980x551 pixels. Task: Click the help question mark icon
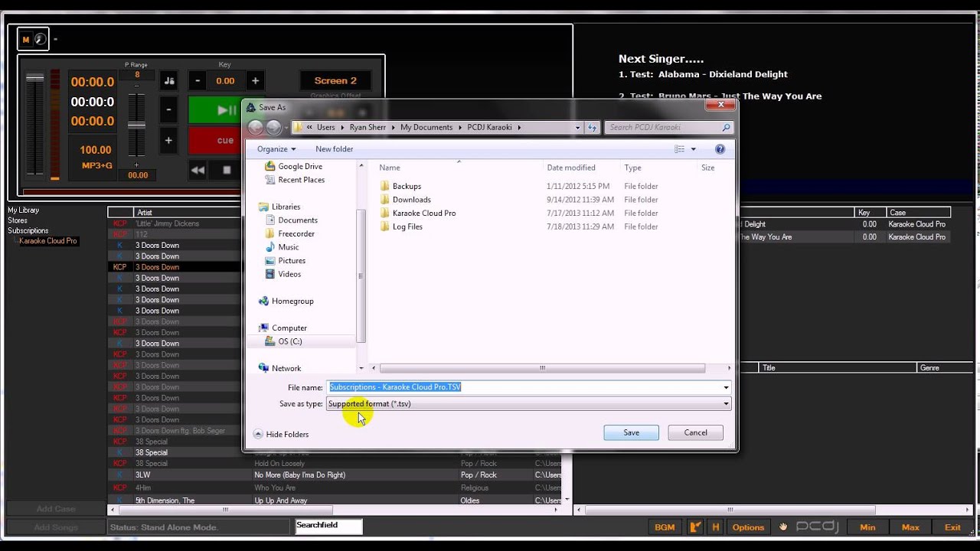(x=720, y=149)
